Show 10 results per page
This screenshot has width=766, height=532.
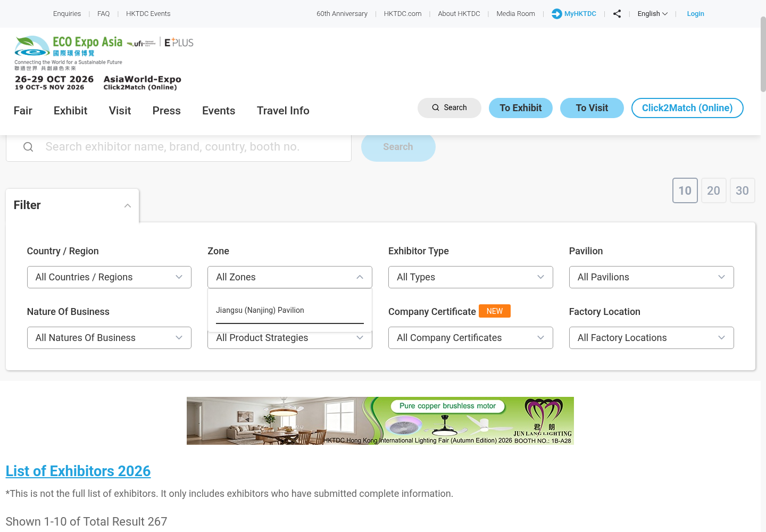click(685, 190)
